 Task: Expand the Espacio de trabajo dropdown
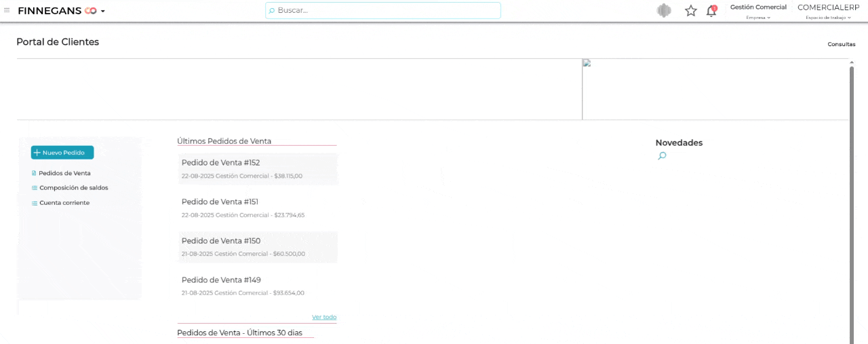[828, 18]
